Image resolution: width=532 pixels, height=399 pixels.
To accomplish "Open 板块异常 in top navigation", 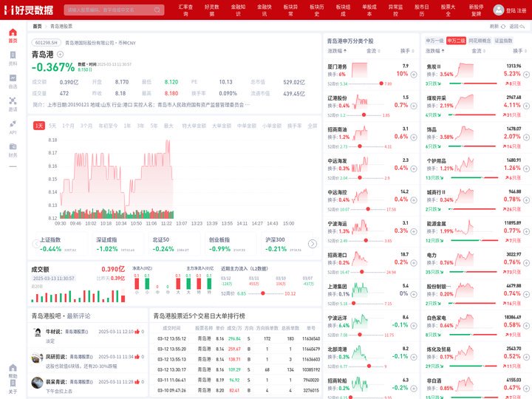I will point(290,10).
